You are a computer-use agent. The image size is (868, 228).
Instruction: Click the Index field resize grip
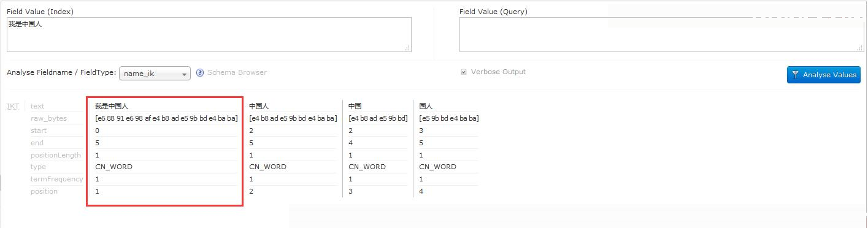(408, 48)
